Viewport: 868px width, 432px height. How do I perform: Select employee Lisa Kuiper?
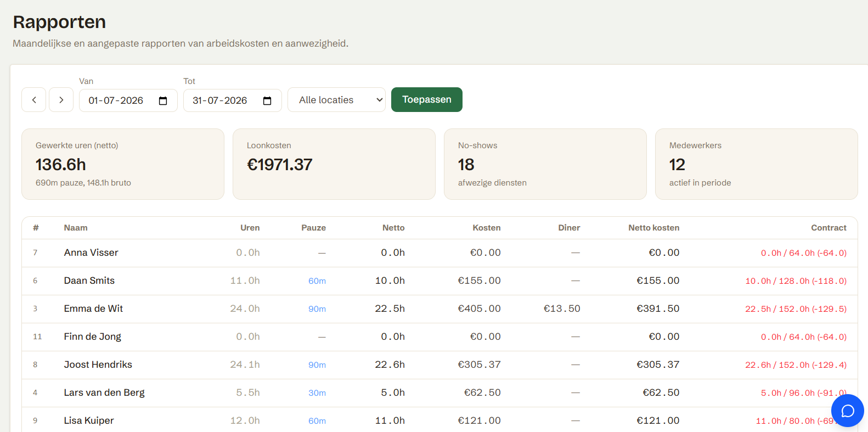click(x=89, y=420)
